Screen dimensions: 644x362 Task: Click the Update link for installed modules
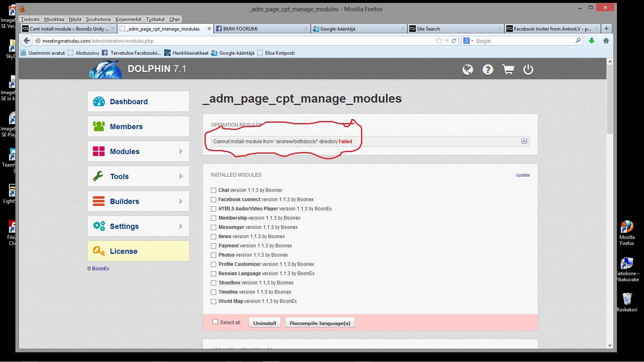pyautogui.click(x=522, y=175)
